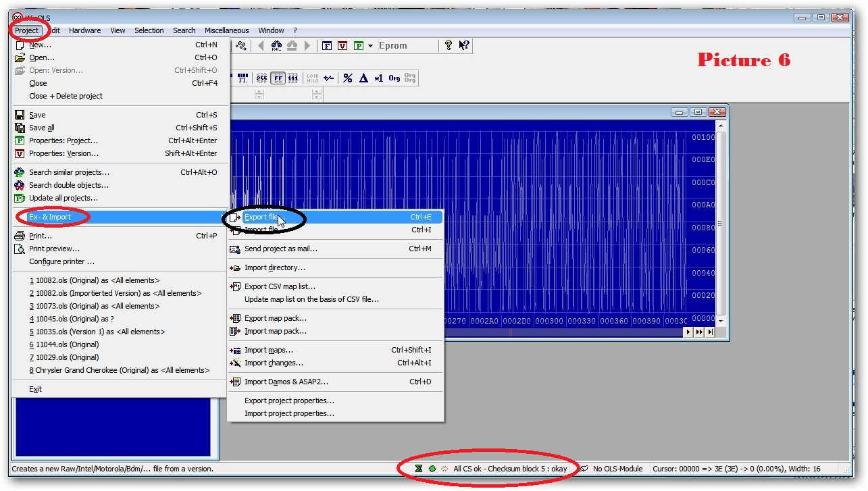Screen dimensions: 868x491
Task: Click the x1 factor icon
Action: tap(378, 78)
